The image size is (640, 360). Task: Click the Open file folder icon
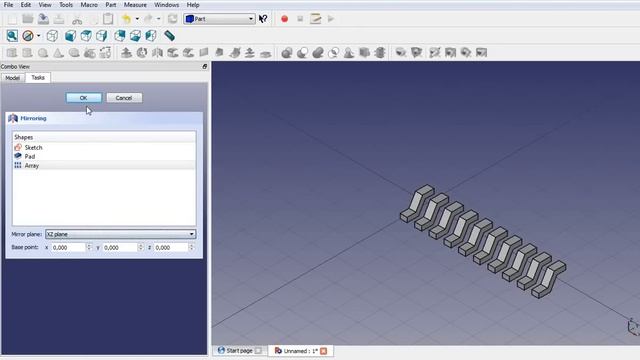[x=28, y=19]
